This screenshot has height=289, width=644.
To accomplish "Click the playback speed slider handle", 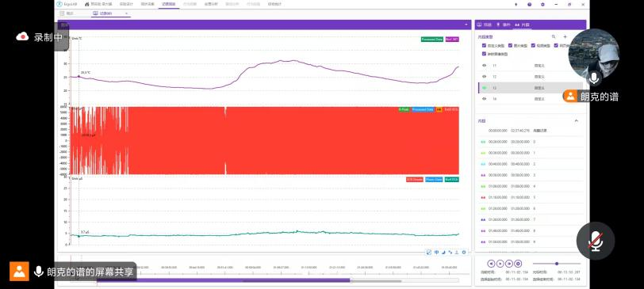I will tap(557, 264).
